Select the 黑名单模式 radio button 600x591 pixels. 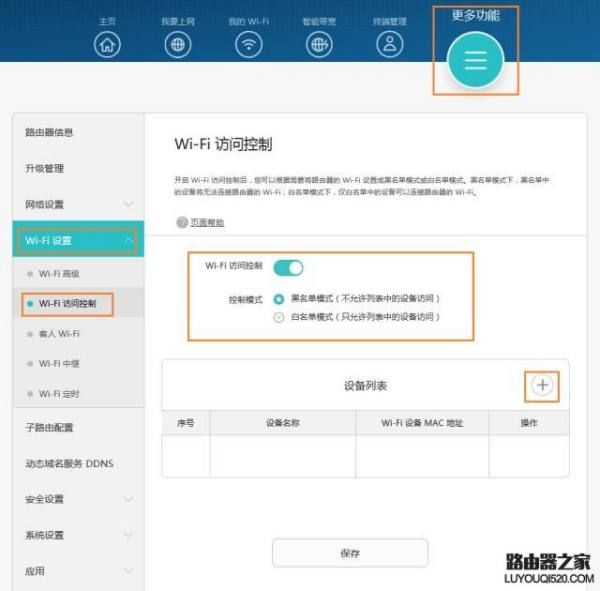click(279, 299)
